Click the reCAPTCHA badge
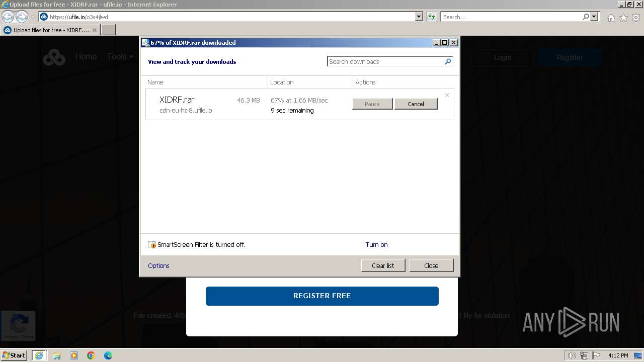The width and height of the screenshot is (644, 362). point(19,325)
